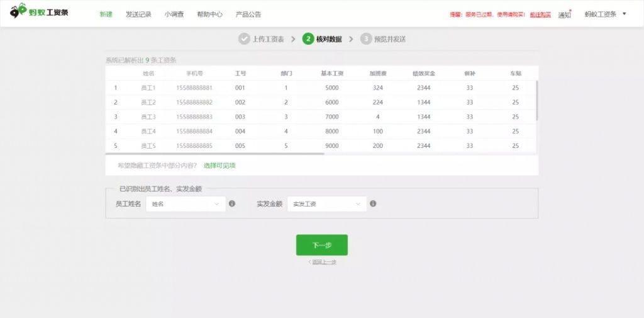Open 通知 notifications
The width and height of the screenshot is (644, 318).
coord(564,14)
